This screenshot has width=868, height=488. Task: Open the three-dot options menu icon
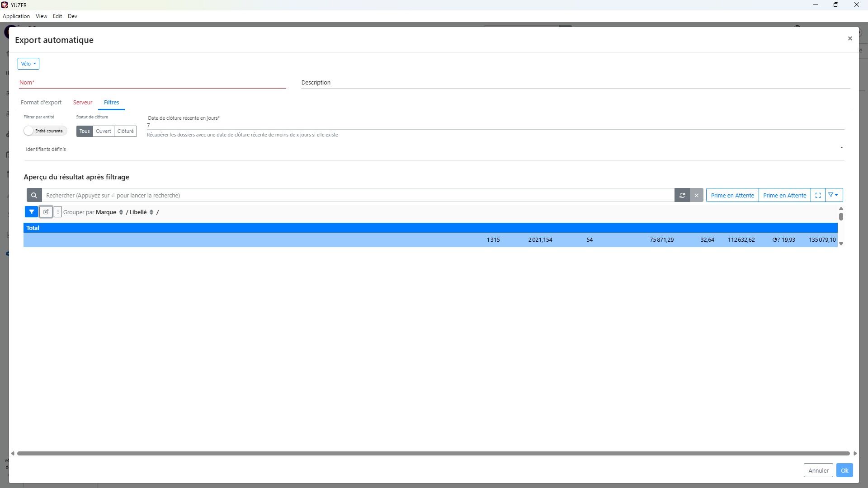point(58,212)
